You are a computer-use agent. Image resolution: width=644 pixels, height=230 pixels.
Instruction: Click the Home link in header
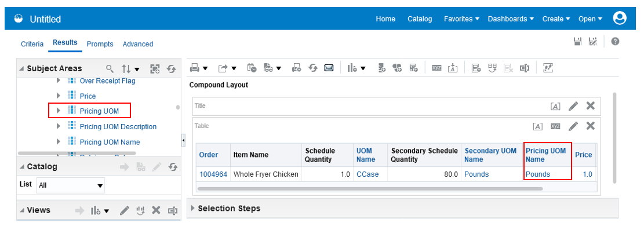pyautogui.click(x=385, y=19)
